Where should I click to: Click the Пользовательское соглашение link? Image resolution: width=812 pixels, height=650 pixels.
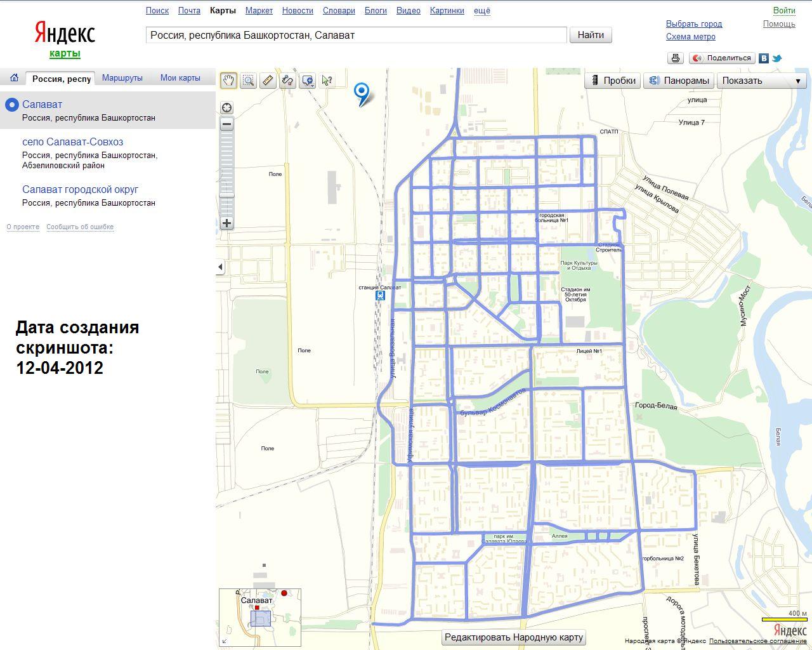[x=758, y=641]
